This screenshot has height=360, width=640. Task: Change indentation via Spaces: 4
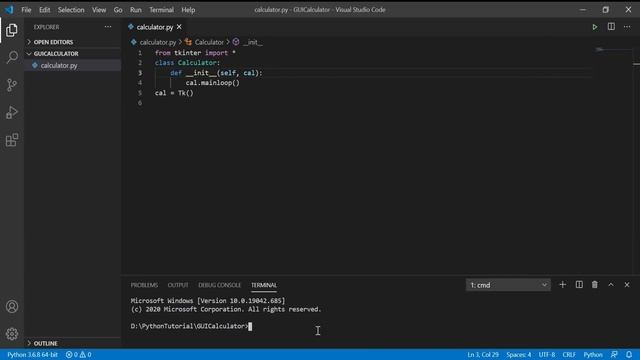coord(519,354)
